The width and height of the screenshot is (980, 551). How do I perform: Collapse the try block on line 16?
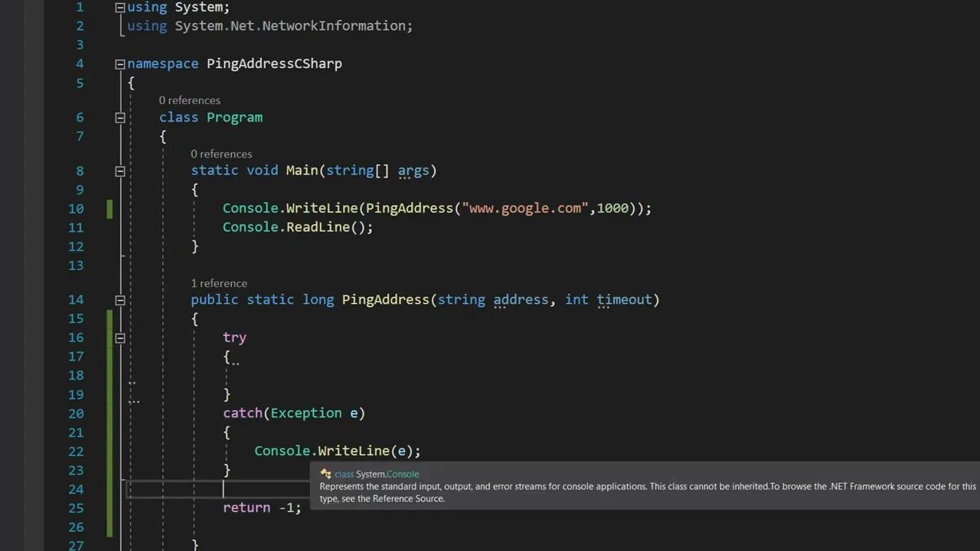coord(120,337)
